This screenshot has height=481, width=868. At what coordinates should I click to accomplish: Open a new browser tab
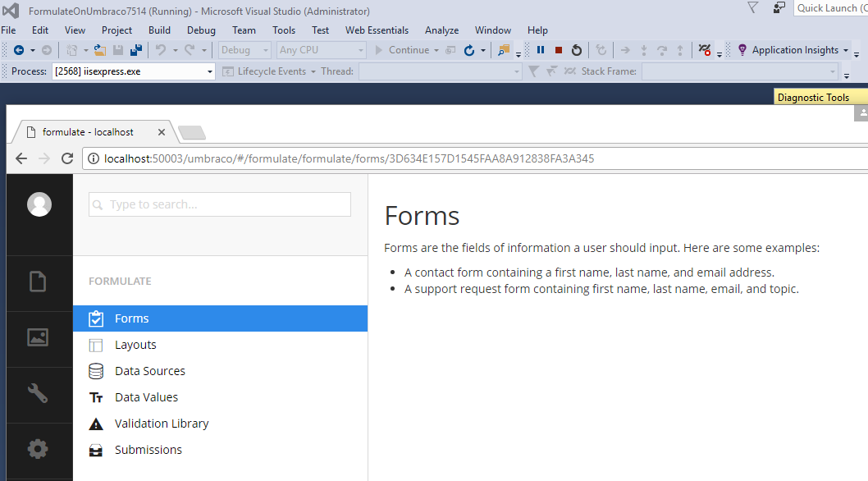[192, 133]
